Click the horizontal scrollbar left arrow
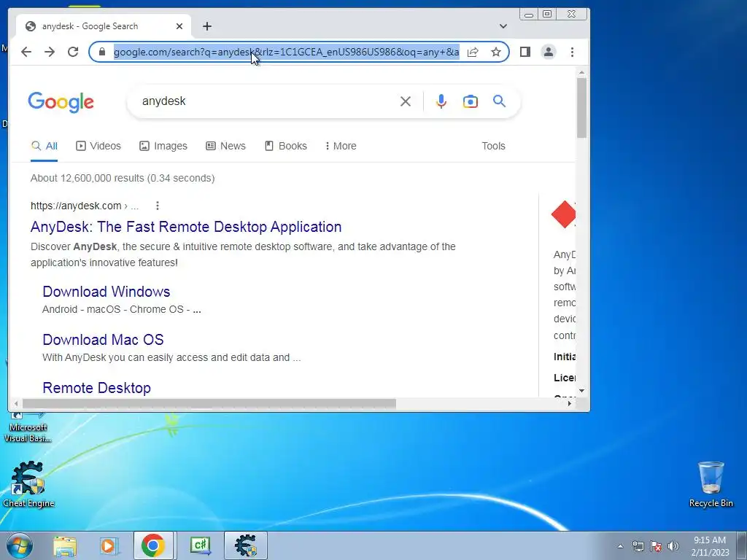Image resolution: width=747 pixels, height=560 pixels. pos(16,404)
